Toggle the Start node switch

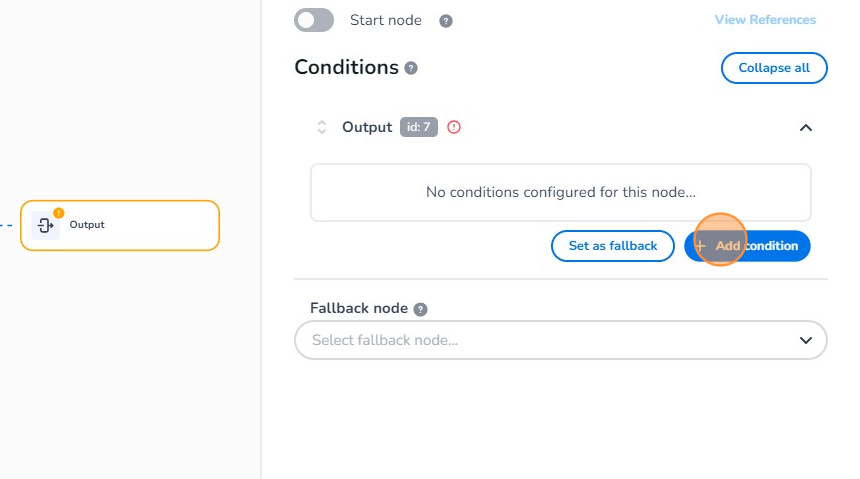(x=314, y=20)
